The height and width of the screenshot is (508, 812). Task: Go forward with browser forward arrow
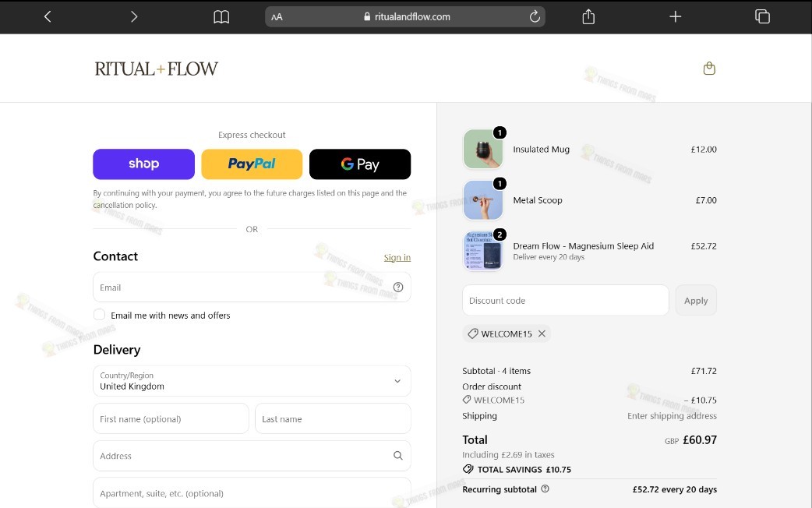pos(134,16)
